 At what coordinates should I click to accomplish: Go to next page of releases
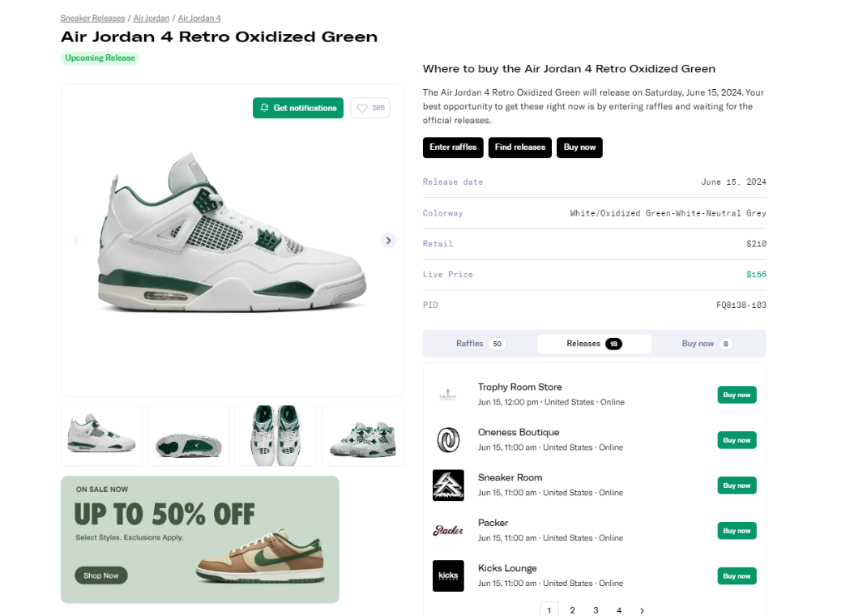tap(642, 610)
